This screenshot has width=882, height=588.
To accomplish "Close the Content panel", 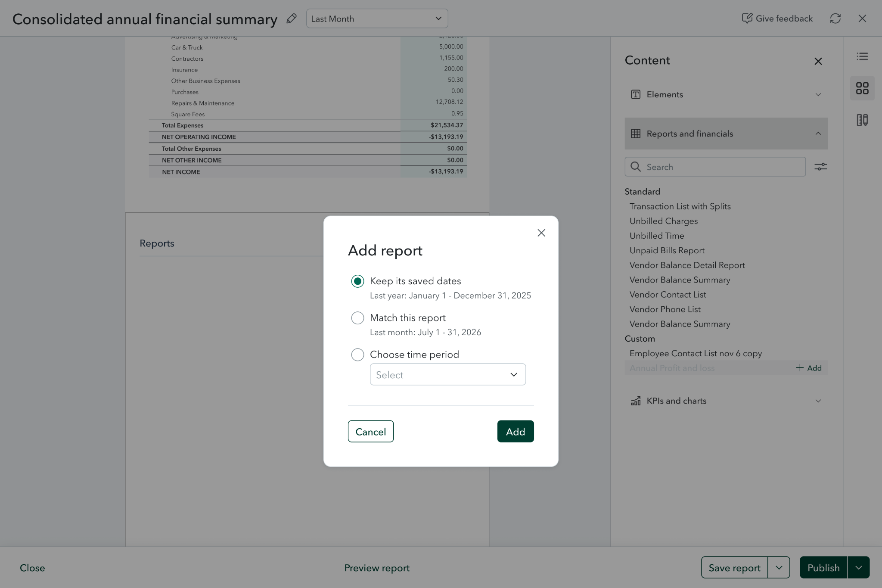I will [x=818, y=61].
